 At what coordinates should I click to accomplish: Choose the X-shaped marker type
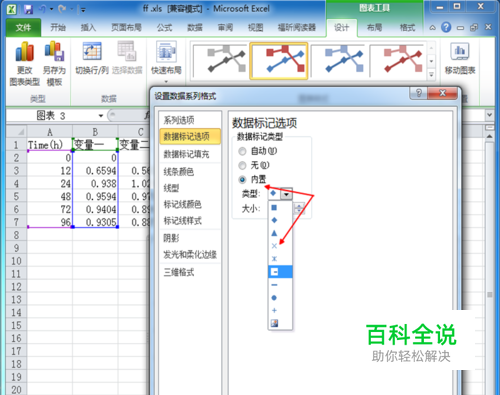[x=274, y=246]
